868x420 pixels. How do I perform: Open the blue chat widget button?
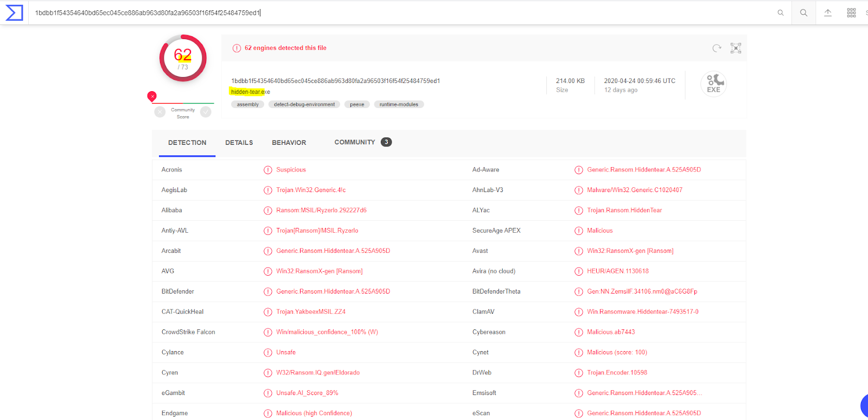(x=864, y=406)
